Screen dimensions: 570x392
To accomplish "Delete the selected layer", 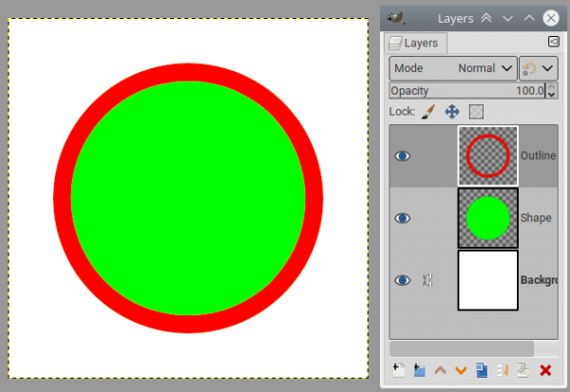I will pyautogui.click(x=545, y=370).
